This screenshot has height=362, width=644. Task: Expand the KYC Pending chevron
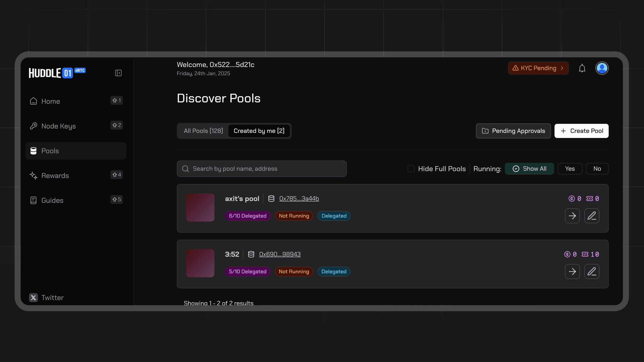pyautogui.click(x=562, y=68)
